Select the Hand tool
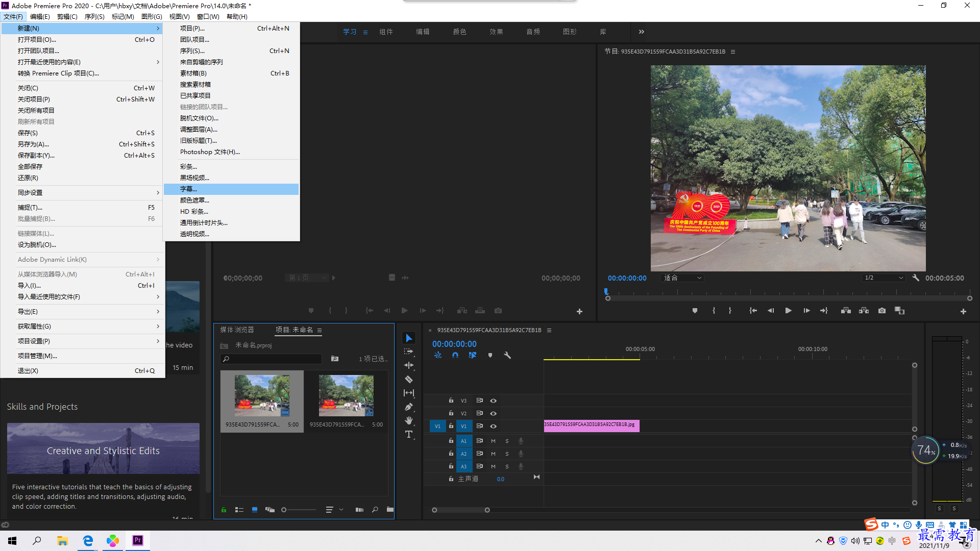 409,420
